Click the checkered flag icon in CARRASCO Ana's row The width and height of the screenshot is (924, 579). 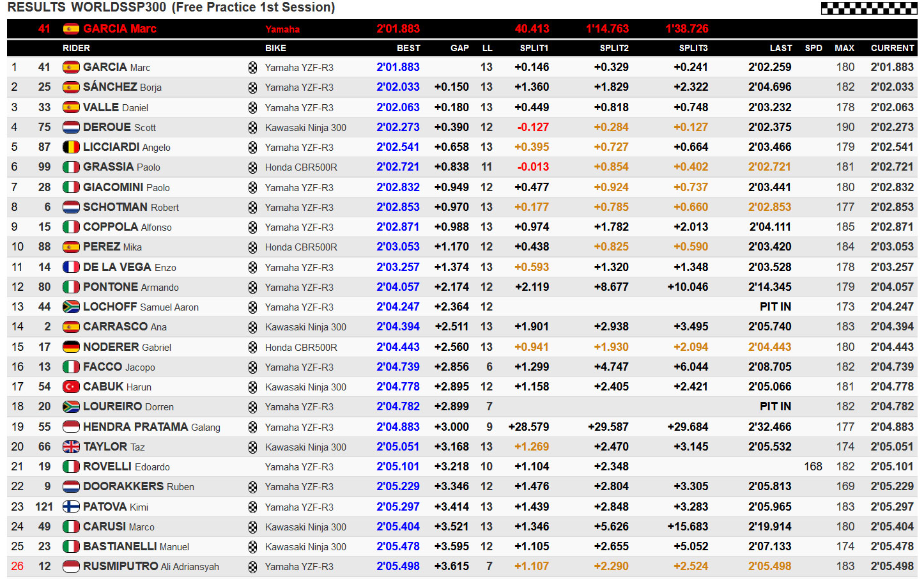(x=252, y=327)
